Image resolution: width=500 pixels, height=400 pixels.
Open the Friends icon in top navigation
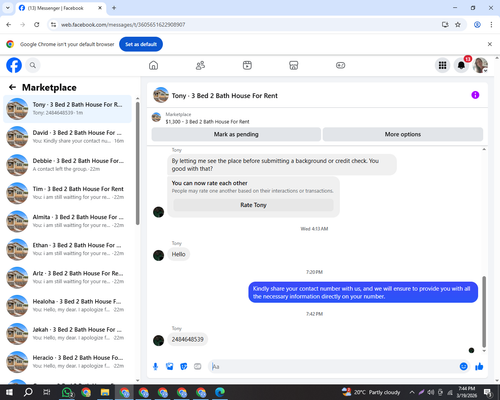[200, 65]
